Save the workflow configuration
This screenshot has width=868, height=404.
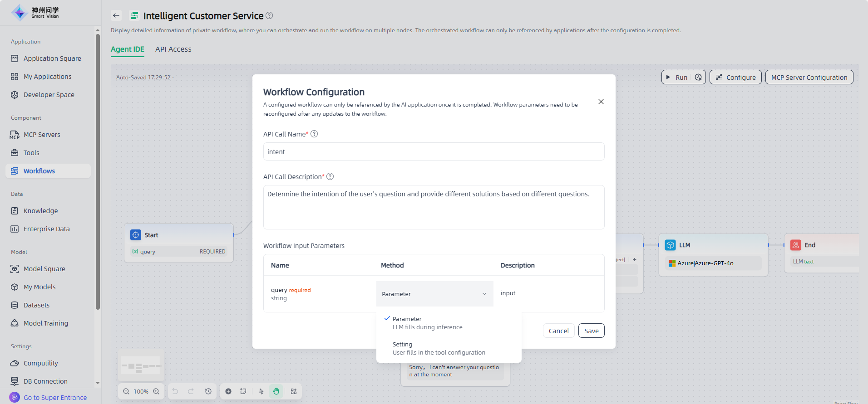[x=591, y=331]
